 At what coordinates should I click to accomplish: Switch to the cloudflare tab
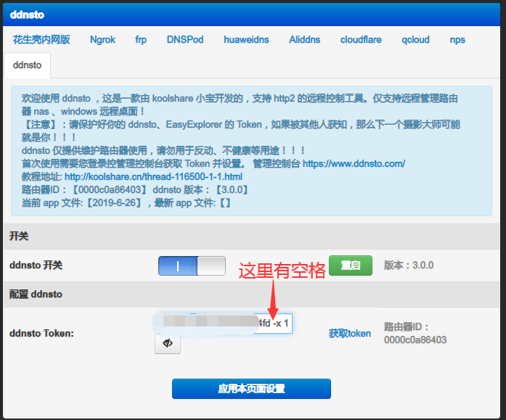[361, 40]
